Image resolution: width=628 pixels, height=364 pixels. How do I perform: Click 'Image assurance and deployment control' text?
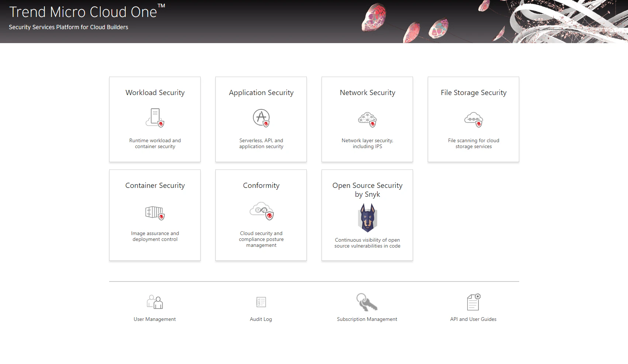(x=155, y=236)
